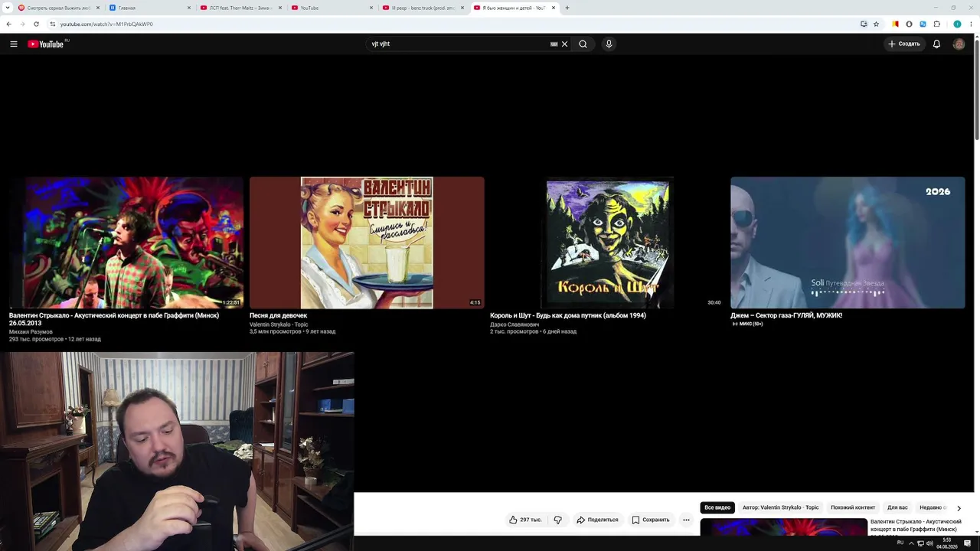Install app icon in the address bar
The width and height of the screenshot is (980, 551).
[x=864, y=24]
